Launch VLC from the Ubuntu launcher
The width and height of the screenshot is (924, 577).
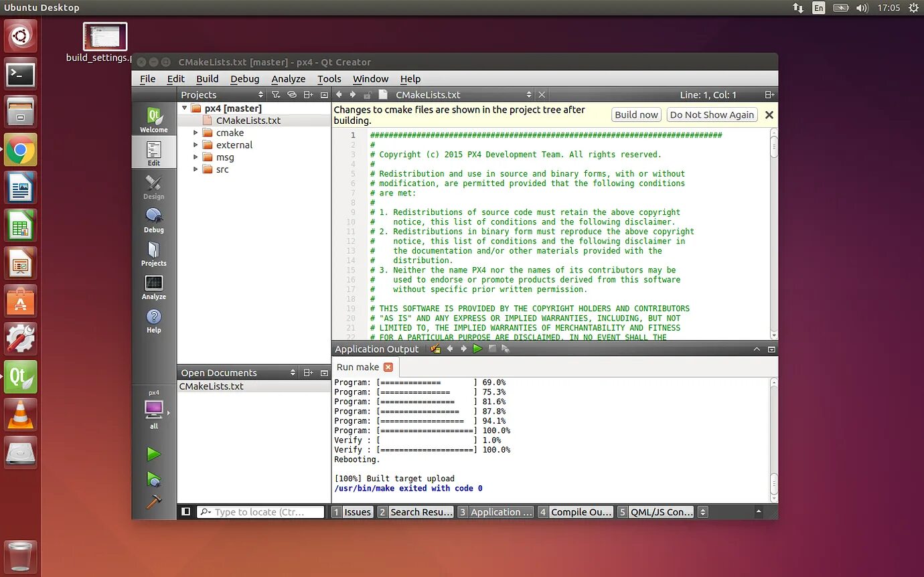click(21, 416)
